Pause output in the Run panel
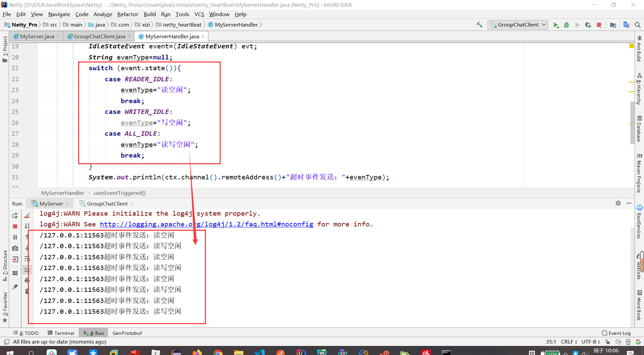 tap(15, 237)
